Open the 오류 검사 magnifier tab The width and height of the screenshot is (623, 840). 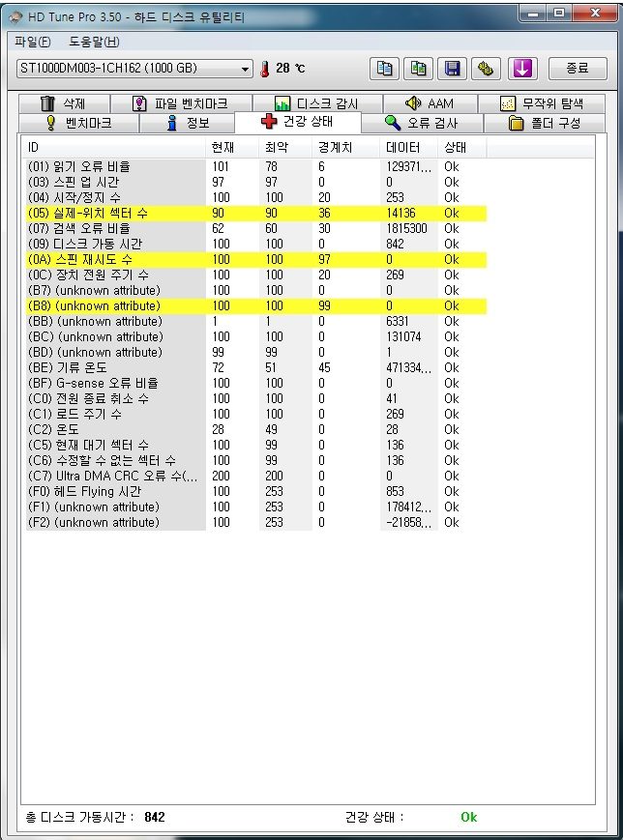point(422,123)
